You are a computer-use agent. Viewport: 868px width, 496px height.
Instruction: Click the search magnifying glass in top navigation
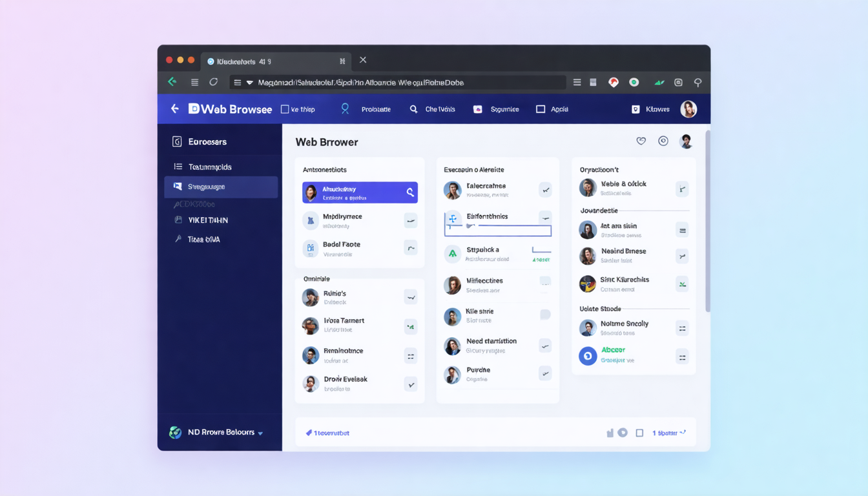click(414, 109)
